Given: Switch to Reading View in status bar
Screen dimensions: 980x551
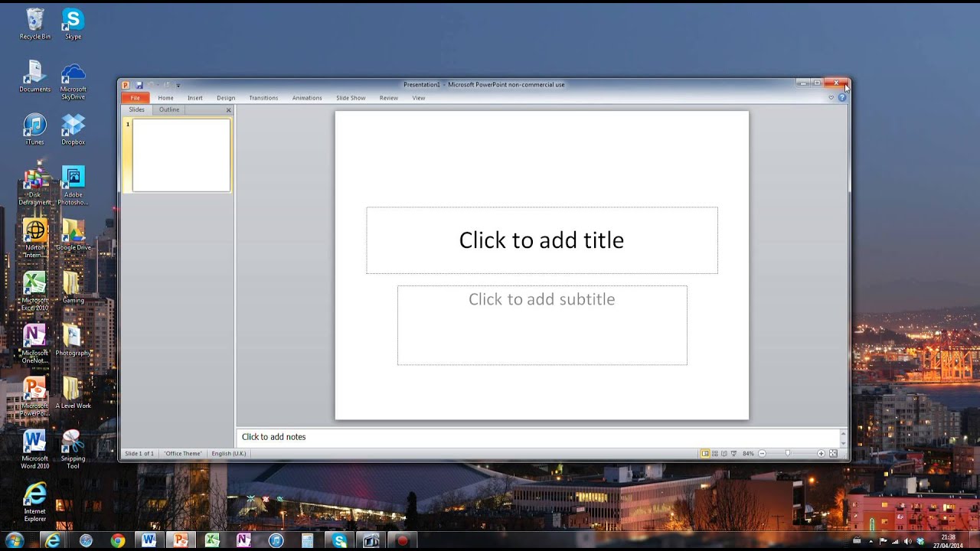Looking at the screenshot, I should click(x=724, y=454).
